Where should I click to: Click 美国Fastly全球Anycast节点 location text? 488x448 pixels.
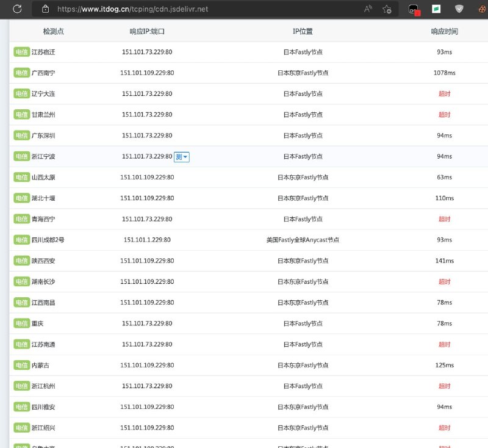(303, 240)
